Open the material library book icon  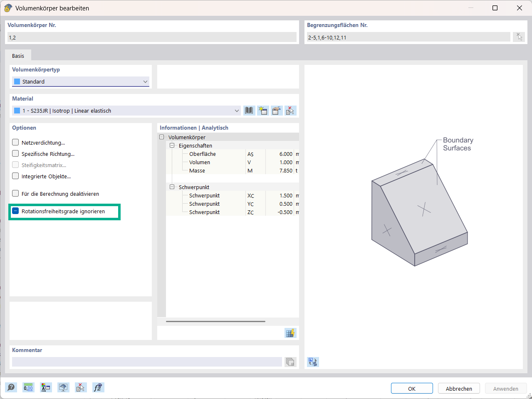[x=249, y=111]
